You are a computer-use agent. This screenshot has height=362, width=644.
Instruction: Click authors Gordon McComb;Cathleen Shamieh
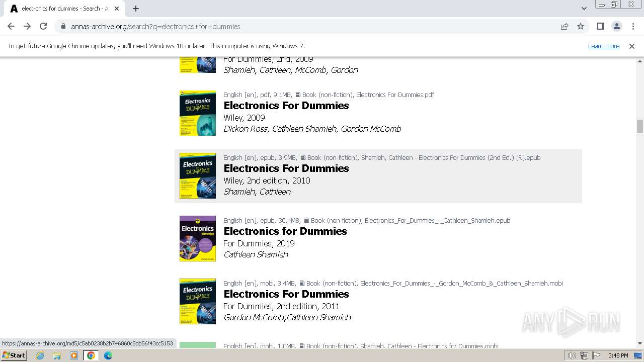click(x=287, y=317)
